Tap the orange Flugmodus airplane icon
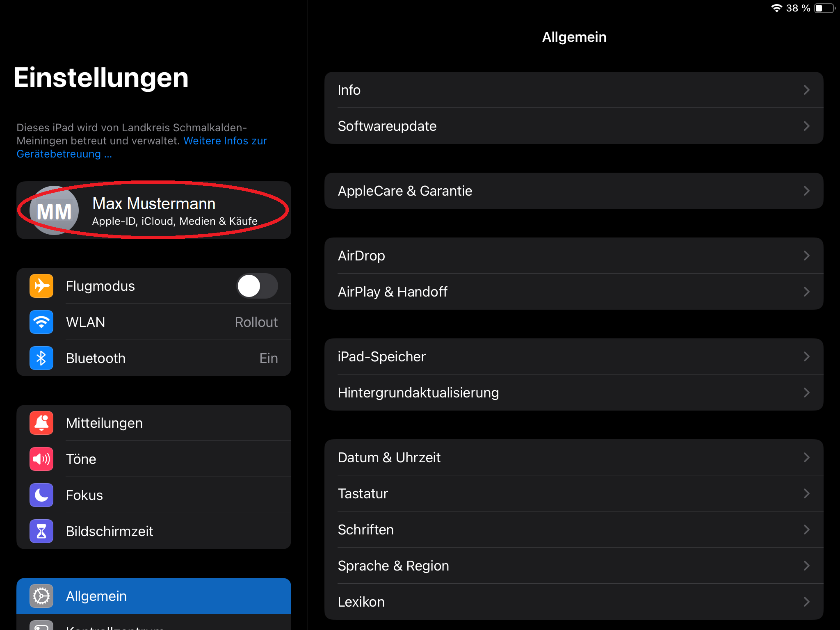 pos(41,286)
